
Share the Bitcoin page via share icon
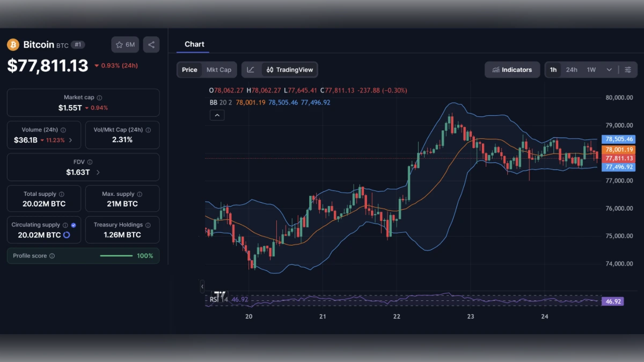[x=151, y=45]
